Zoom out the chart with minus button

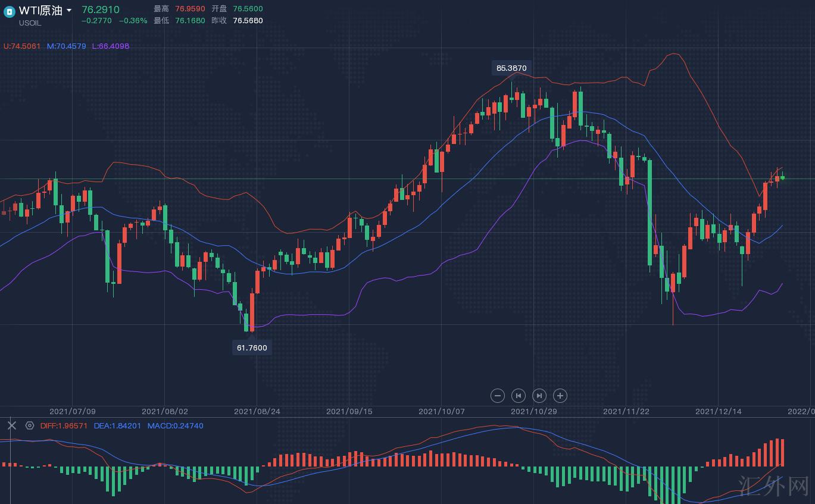click(x=498, y=396)
